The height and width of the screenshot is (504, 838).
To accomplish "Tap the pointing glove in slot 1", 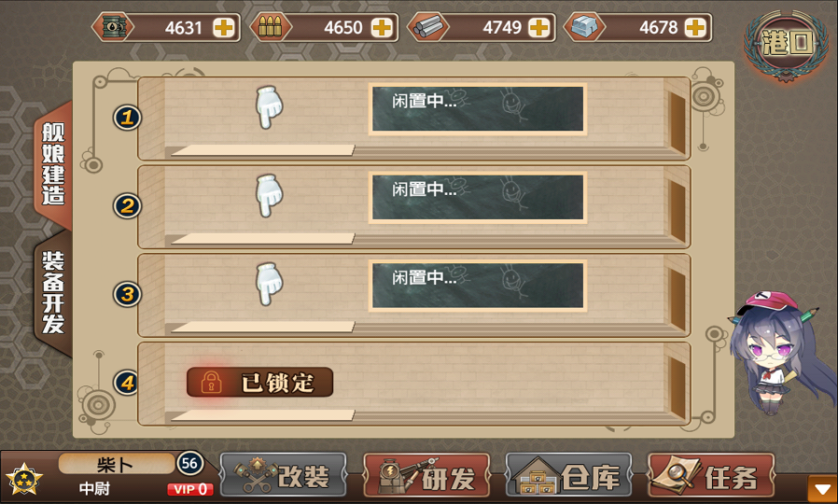I will (269, 107).
